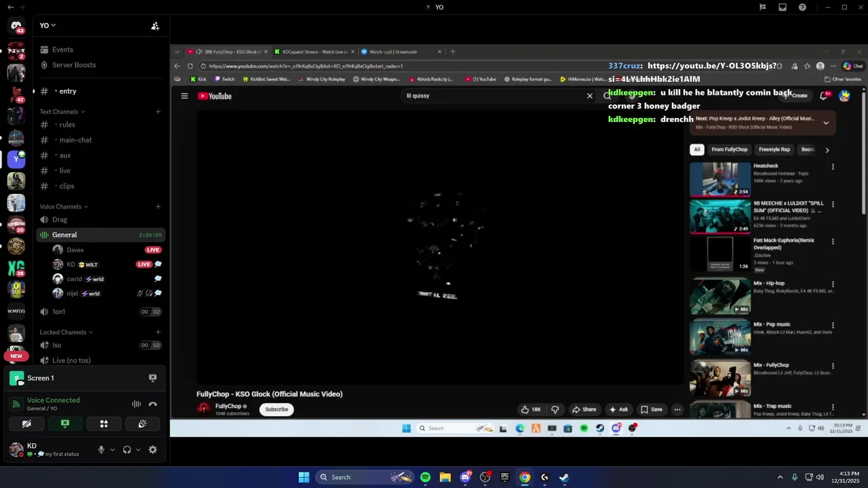Expand the Next up playlist panel chevron

click(826, 123)
